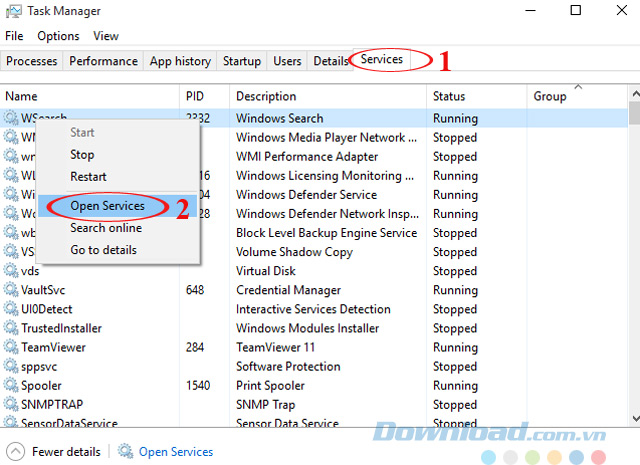This screenshot has width=640, height=465.
Task: Switch to the Startup tab
Action: tap(241, 61)
